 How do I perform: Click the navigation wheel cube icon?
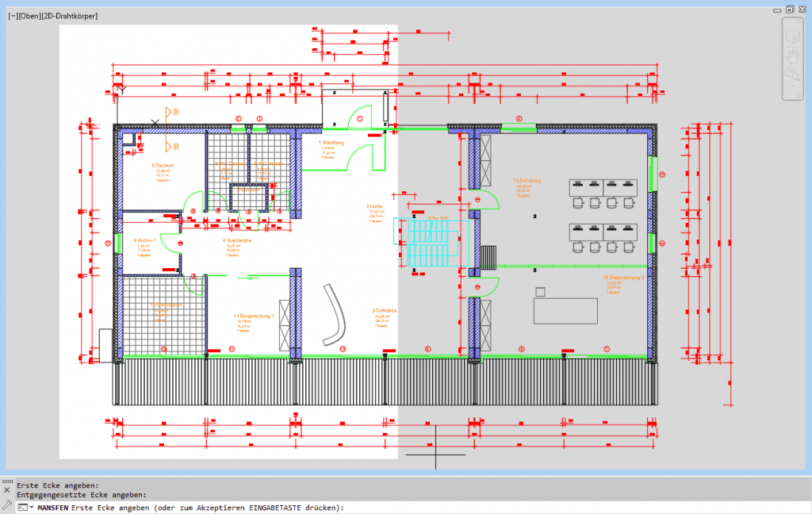[x=793, y=36]
